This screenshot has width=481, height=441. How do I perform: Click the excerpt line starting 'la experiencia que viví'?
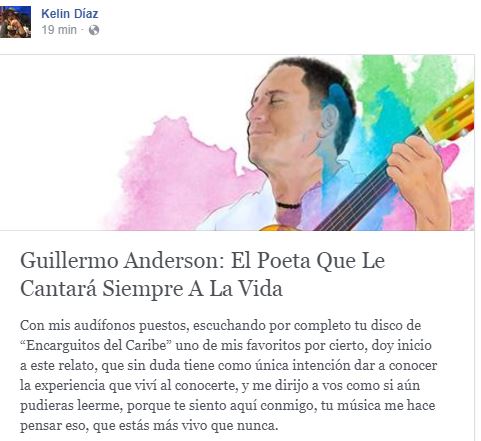pyautogui.click(x=220, y=386)
